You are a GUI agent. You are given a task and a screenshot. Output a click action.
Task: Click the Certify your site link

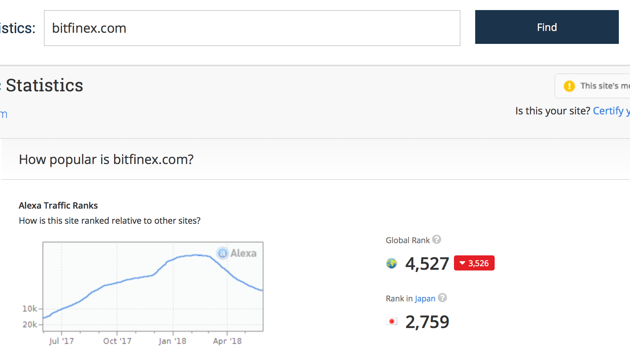611,111
